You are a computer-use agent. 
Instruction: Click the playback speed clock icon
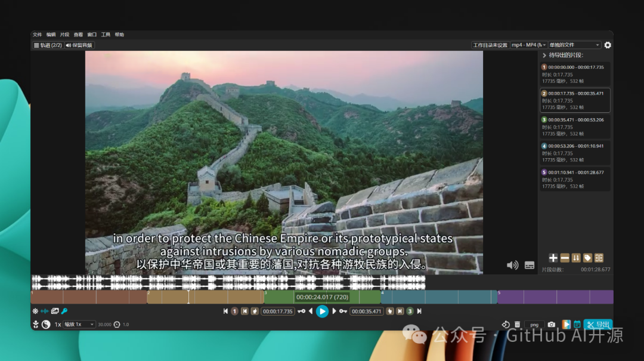pos(117,325)
